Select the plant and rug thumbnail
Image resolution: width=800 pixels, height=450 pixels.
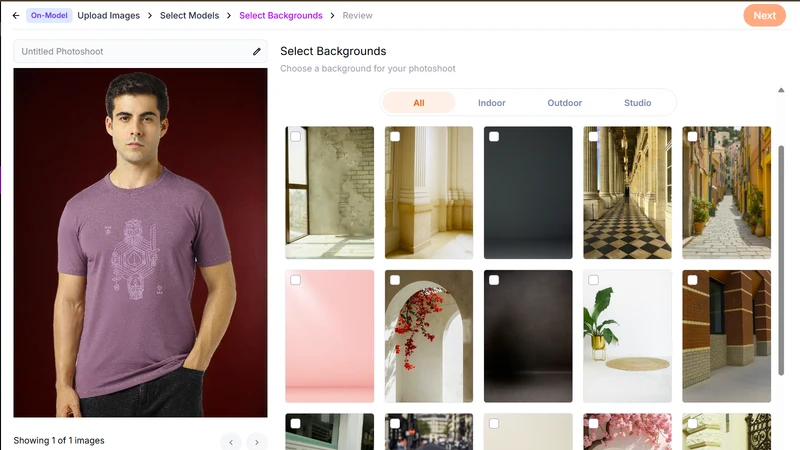[628, 336]
